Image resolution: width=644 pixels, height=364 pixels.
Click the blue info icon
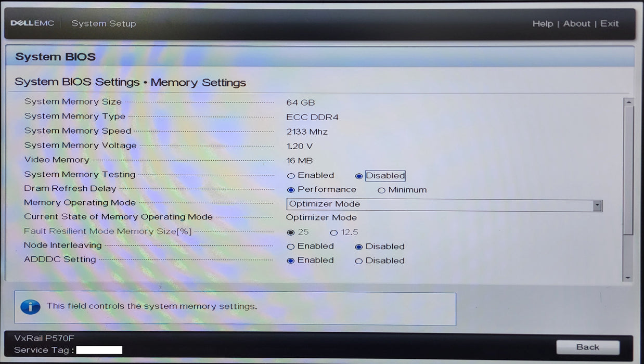tap(30, 307)
